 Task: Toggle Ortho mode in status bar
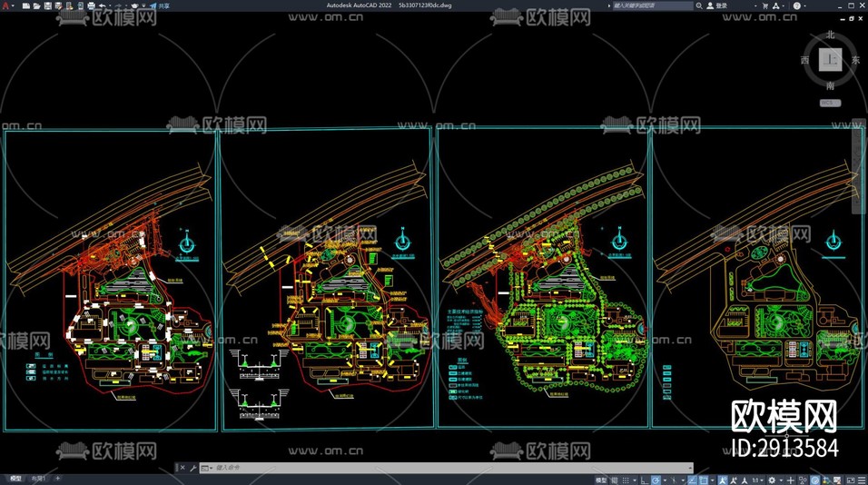tap(645, 480)
